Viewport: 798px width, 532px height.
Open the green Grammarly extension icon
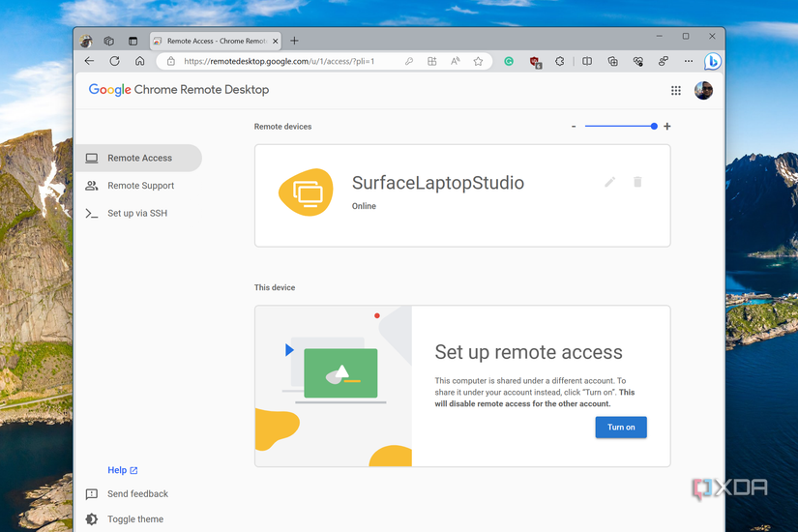coord(509,61)
